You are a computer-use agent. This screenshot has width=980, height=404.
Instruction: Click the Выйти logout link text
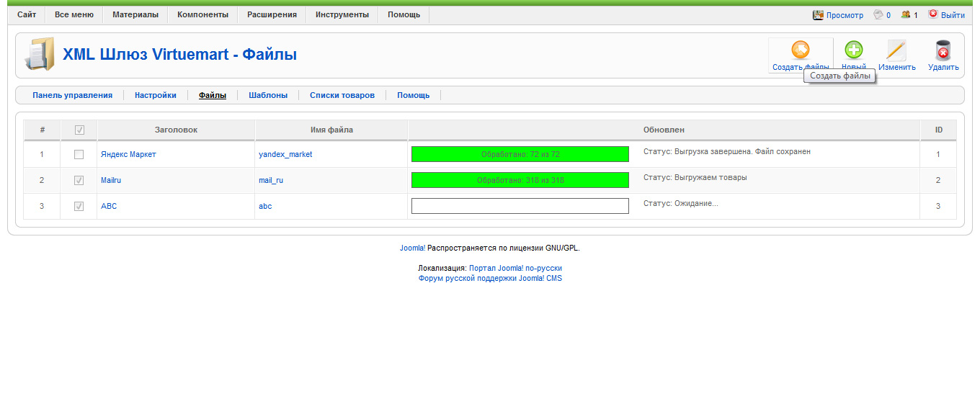(x=953, y=15)
